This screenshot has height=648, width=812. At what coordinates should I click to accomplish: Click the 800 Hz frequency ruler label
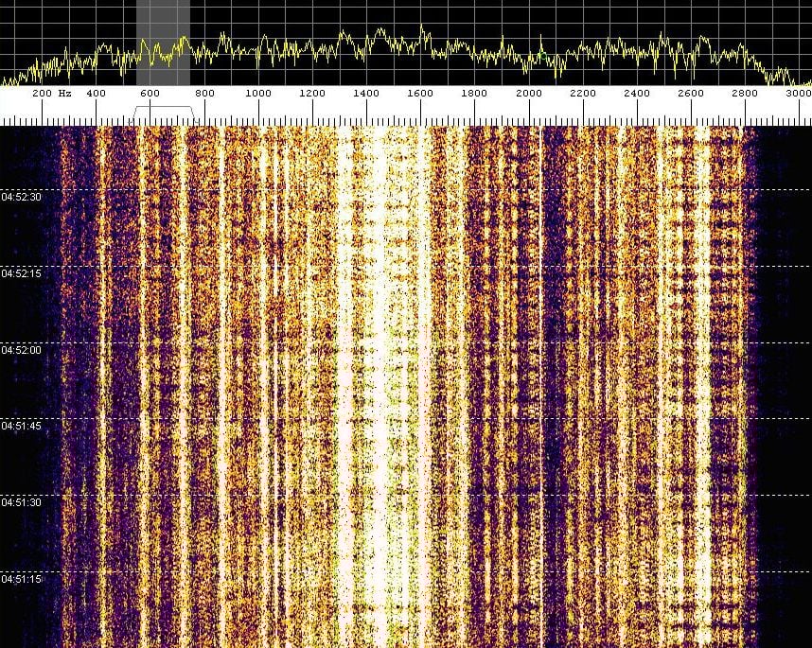pos(204,93)
